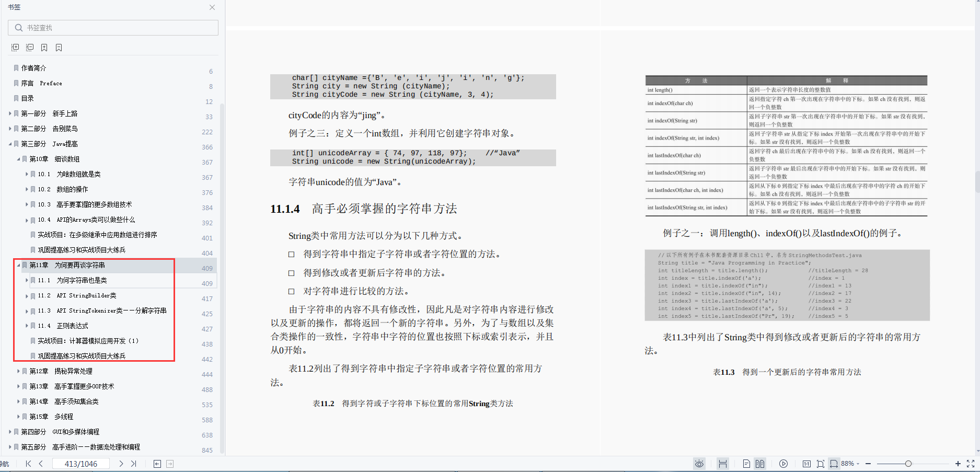Open bookmark 序言 Preface

click(41, 83)
